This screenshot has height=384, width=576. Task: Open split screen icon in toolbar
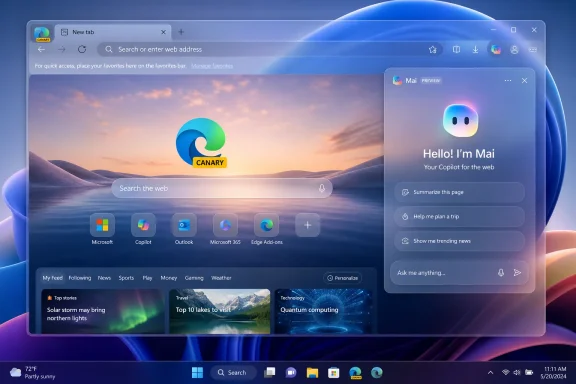(x=456, y=49)
